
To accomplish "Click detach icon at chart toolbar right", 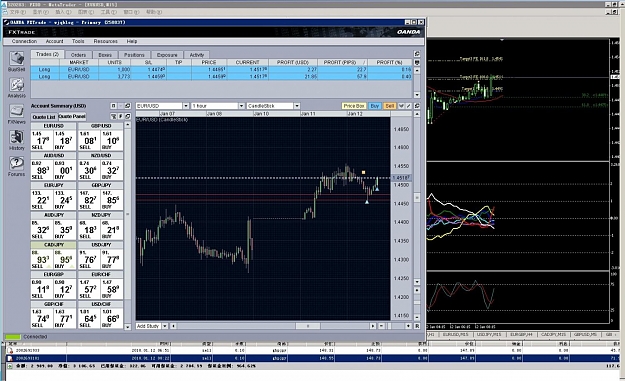I will [417, 106].
